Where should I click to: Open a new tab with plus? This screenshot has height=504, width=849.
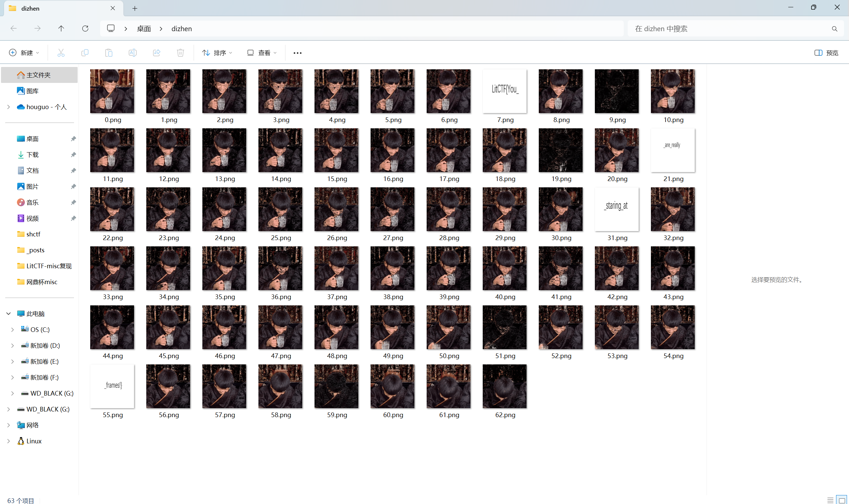tap(135, 9)
